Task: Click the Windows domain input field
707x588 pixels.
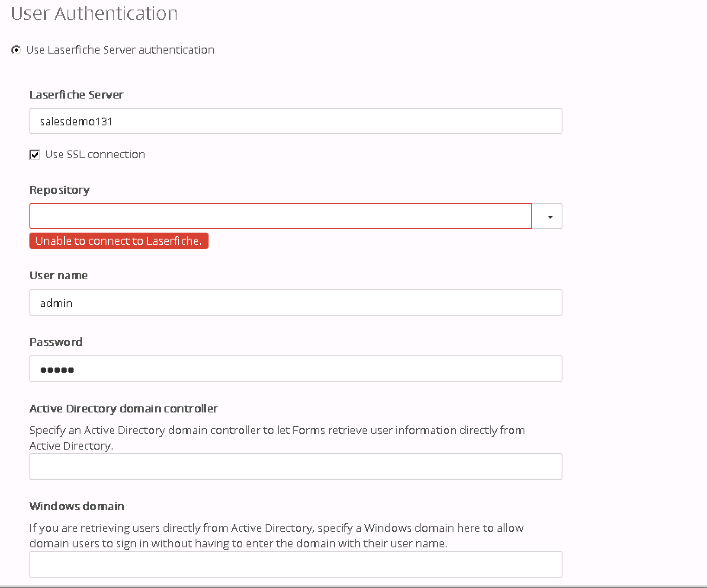Action: point(296,564)
